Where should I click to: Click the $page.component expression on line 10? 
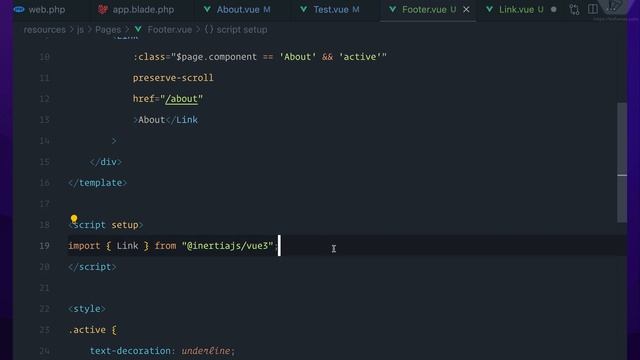[216, 57]
